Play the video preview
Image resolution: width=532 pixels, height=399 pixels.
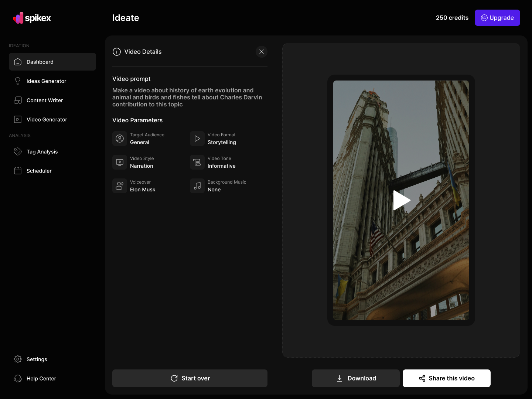401,200
